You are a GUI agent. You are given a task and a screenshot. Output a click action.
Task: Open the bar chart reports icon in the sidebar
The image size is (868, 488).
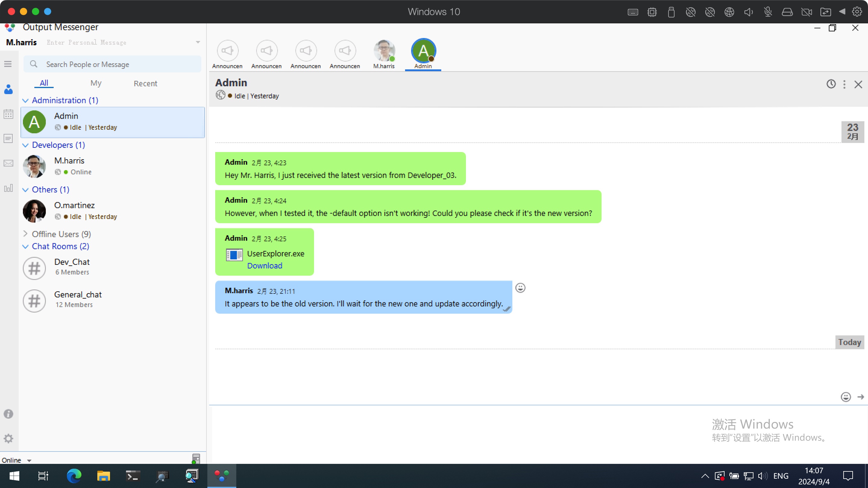point(8,188)
